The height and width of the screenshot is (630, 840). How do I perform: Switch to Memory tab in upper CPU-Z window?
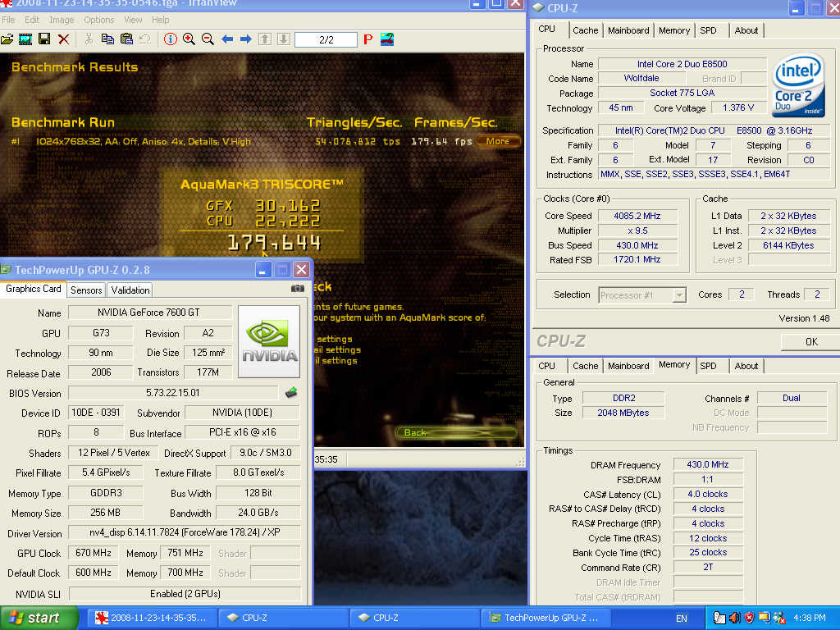674,30
